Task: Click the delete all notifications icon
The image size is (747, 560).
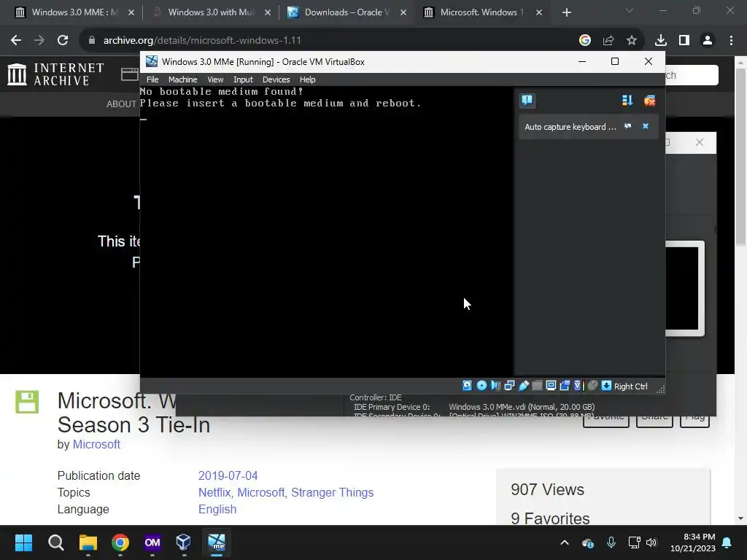Action: point(649,101)
